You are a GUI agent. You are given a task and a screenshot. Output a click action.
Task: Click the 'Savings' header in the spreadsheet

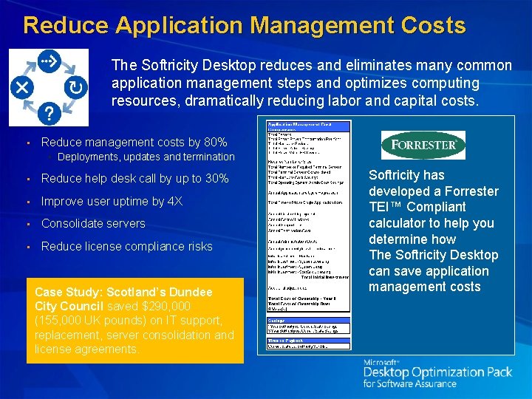pos(308,320)
